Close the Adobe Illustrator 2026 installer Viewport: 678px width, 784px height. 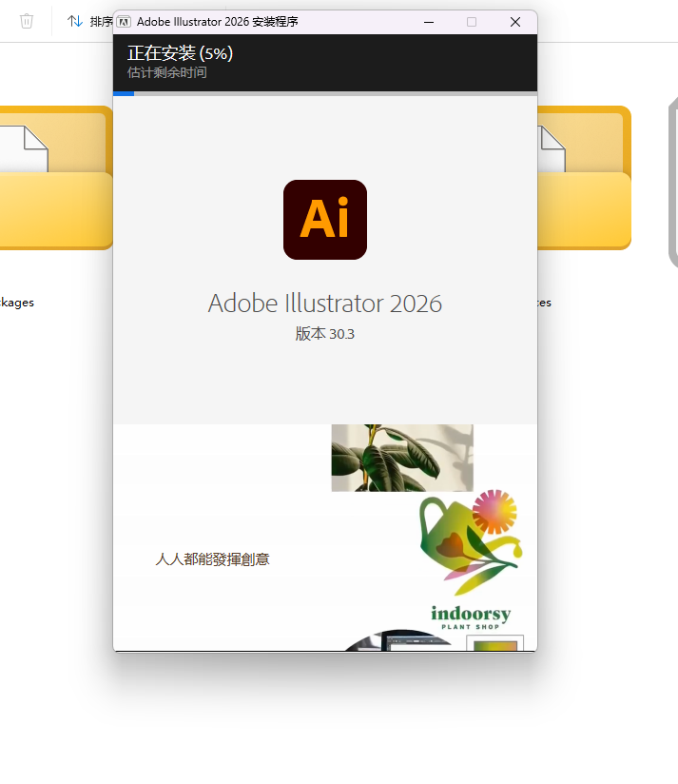coord(515,22)
